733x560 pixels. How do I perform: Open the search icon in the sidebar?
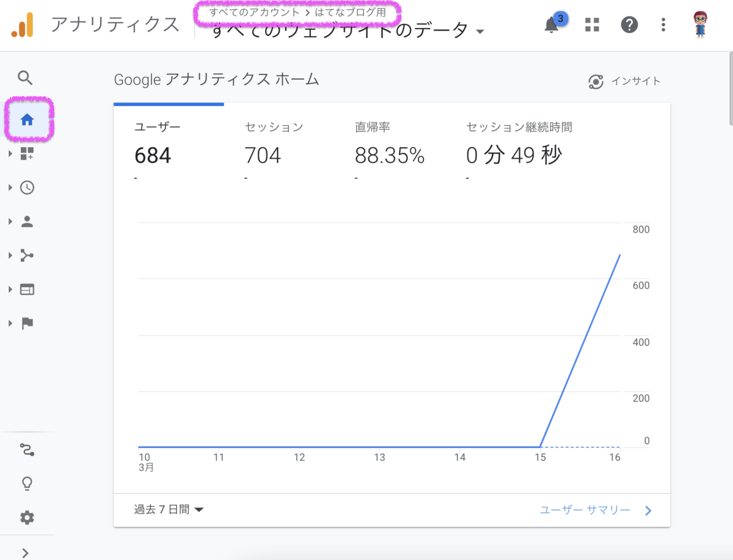[25, 78]
